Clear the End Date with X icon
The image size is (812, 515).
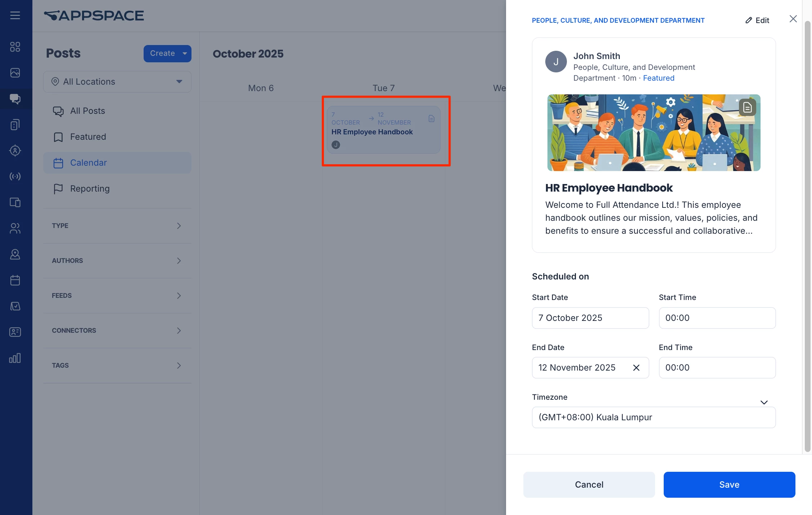636,367
